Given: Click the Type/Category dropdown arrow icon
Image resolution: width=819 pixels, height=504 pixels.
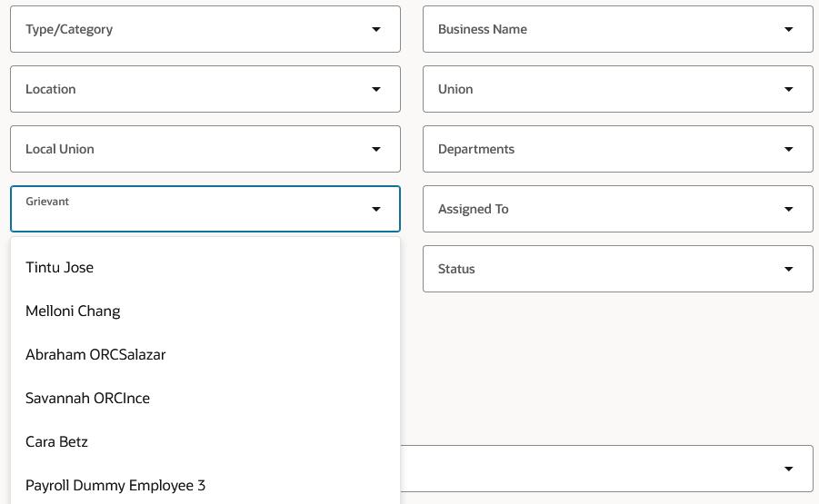Looking at the screenshot, I should click(376, 29).
